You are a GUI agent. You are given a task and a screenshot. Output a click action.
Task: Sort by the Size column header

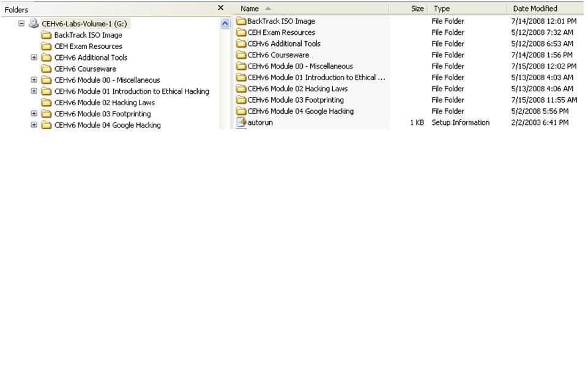pos(408,8)
